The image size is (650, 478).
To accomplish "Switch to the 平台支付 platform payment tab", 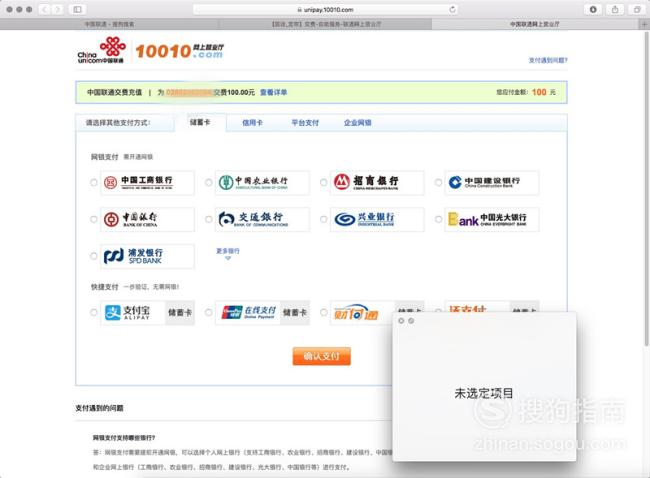I will pos(305,123).
